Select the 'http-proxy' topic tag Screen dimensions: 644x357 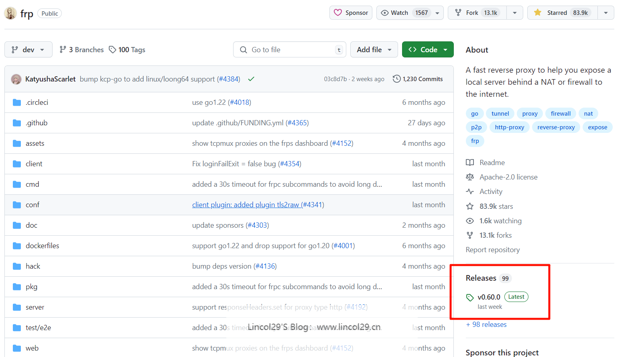(510, 127)
